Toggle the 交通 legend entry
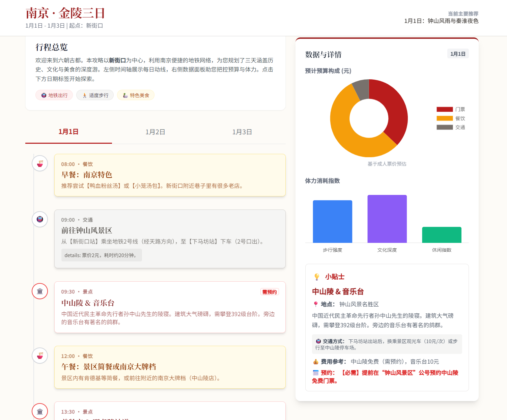The width and height of the screenshot is (507, 420). [451, 127]
